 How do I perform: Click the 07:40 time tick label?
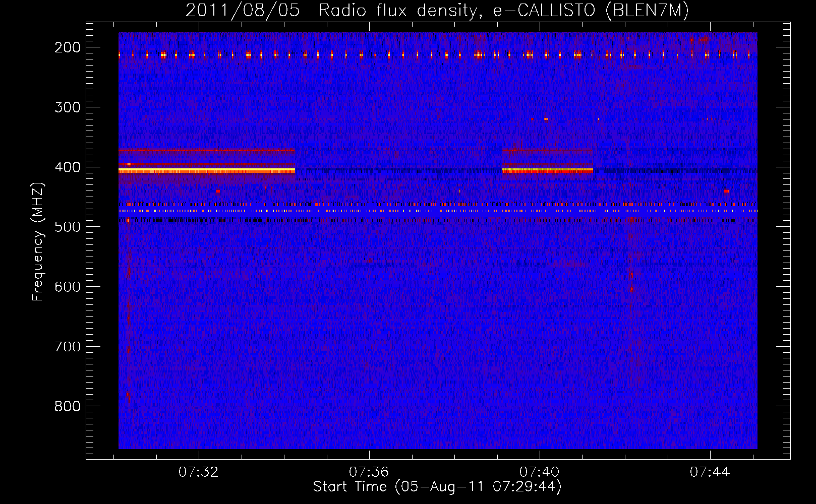(x=540, y=472)
